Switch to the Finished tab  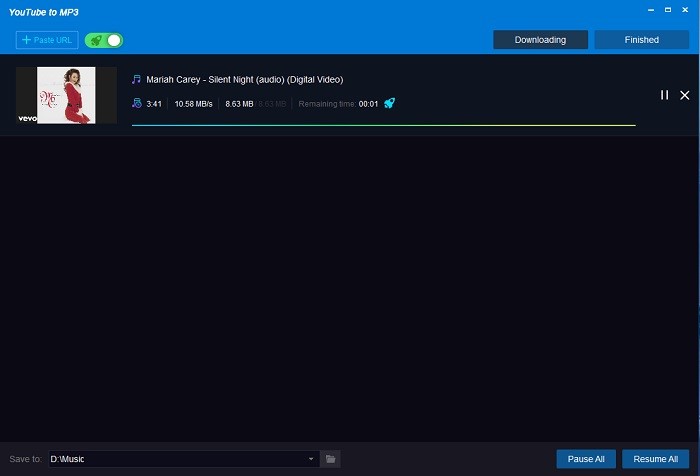click(642, 40)
